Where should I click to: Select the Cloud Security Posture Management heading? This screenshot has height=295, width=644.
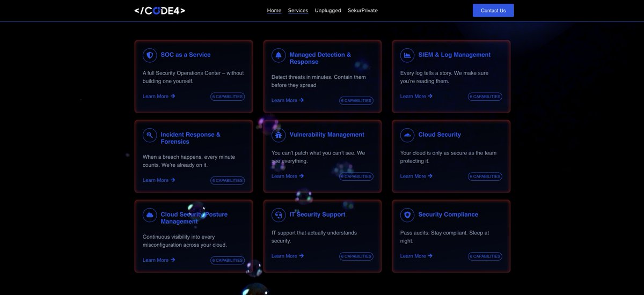coord(194,218)
